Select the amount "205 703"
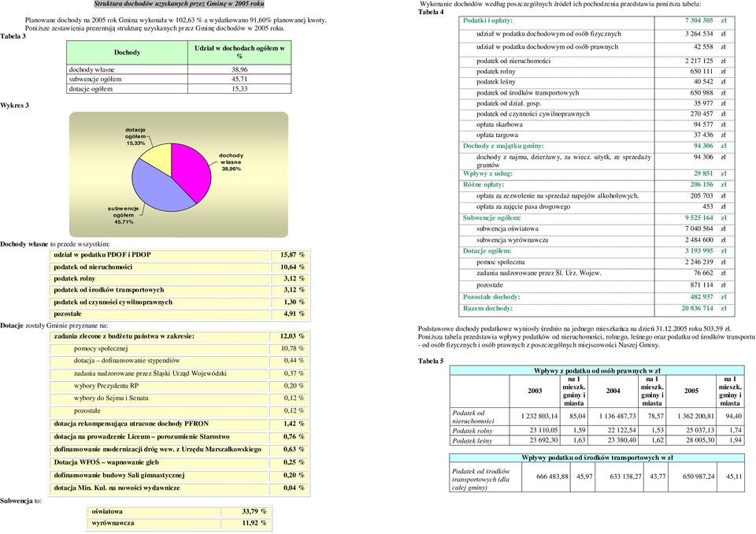 (702, 196)
